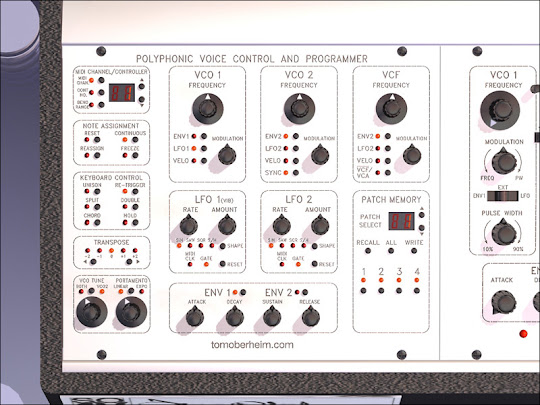
Task: Toggle the HOLD keyboard button
Action: point(135,223)
